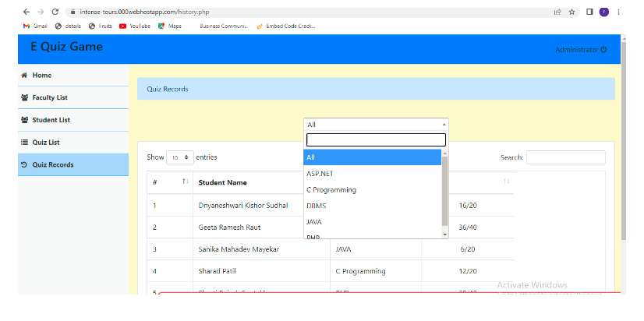Image resolution: width=644 pixels, height=321 pixels.
Task: Click the 16/20 score cell
Action: tap(468, 205)
